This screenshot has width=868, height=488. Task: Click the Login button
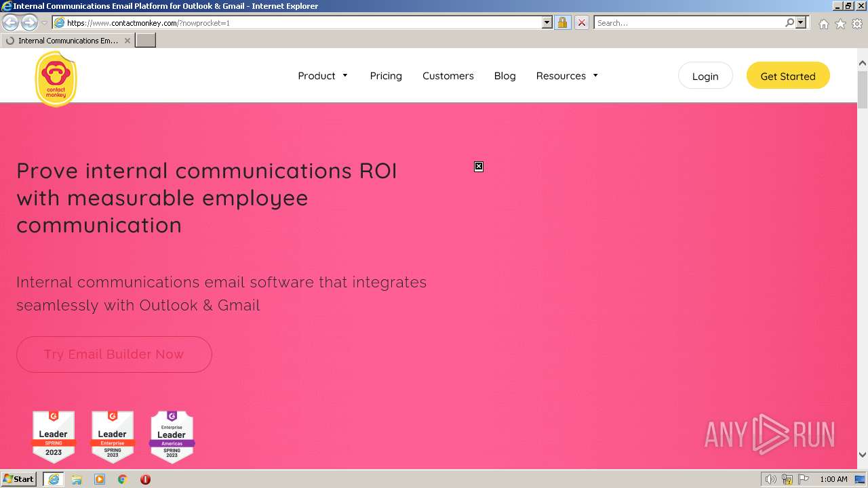[705, 76]
